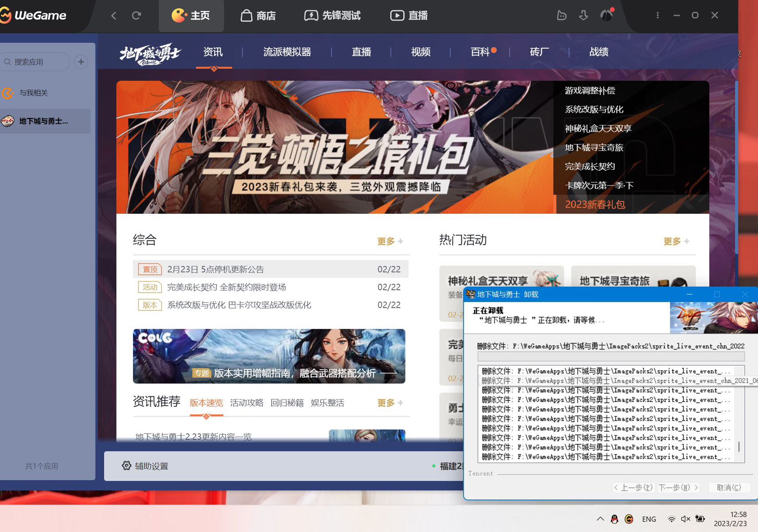Open the 直播 tab in top bar

[409, 16]
